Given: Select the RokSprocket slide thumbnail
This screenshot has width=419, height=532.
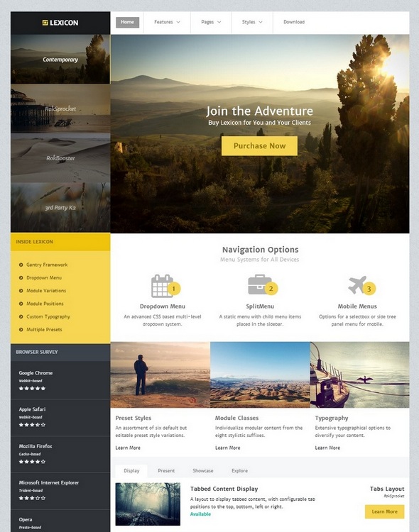Looking at the screenshot, I should pyautogui.click(x=60, y=109).
